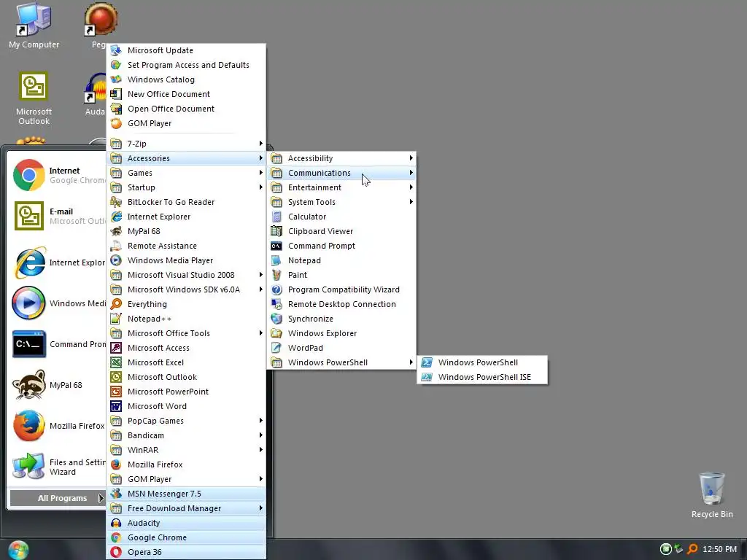The image size is (747, 560).
Task: Select Windows Media Player in programs list
Action: point(186,260)
